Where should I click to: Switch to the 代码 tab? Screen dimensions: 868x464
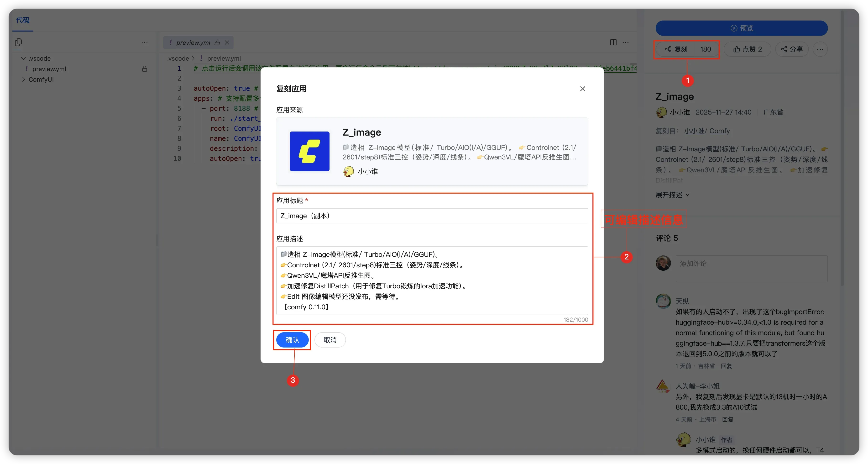pos(23,20)
